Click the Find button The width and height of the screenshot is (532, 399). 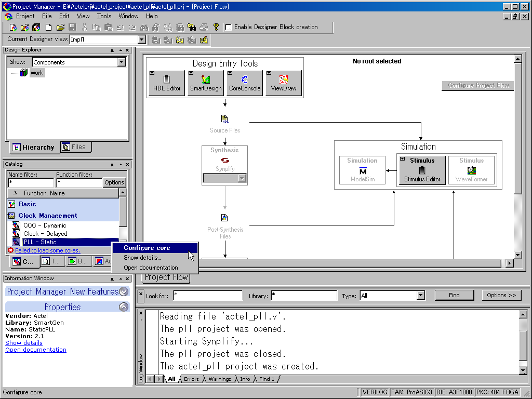(454, 295)
